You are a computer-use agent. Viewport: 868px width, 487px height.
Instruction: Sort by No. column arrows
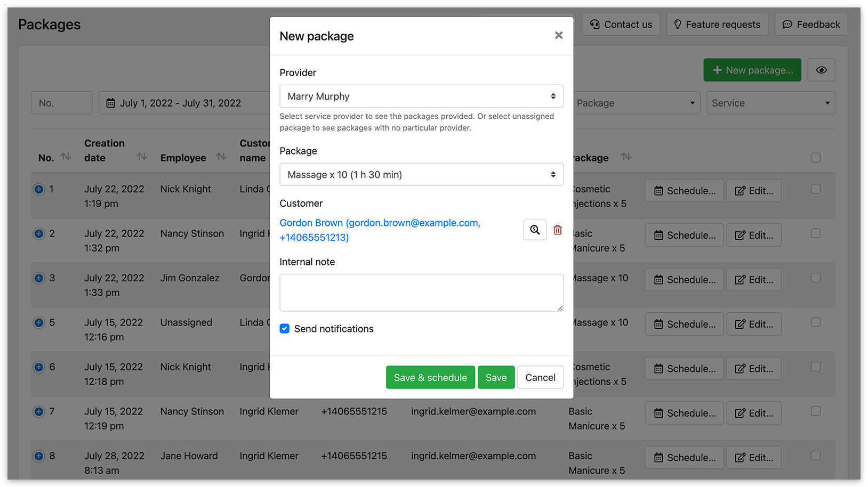66,157
